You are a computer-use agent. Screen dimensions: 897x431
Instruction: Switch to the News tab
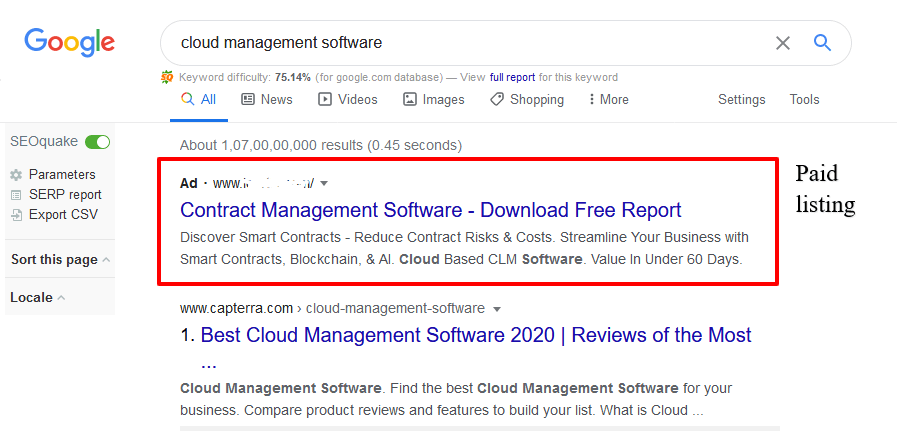point(267,100)
